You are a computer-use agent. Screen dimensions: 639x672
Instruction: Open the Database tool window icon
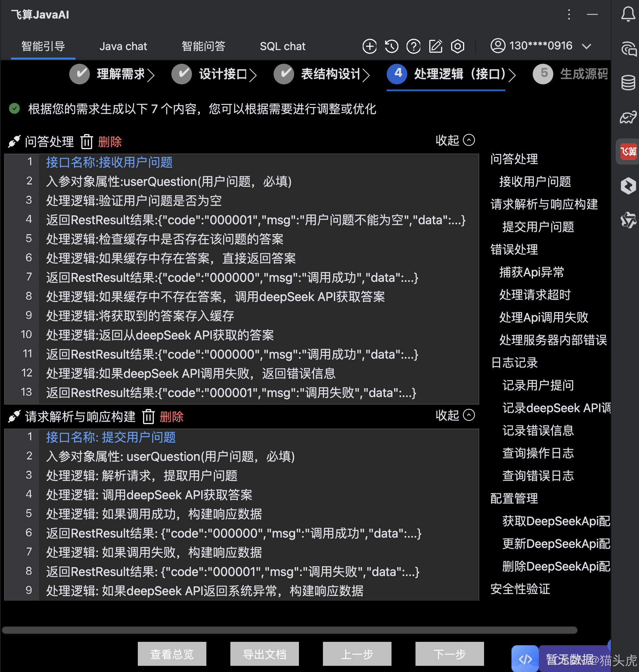(x=628, y=82)
